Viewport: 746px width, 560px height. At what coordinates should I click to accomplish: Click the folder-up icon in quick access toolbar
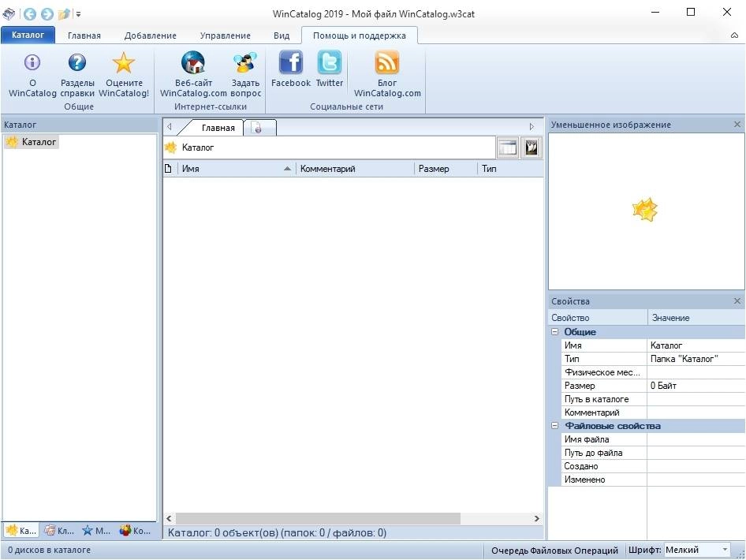click(x=64, y=14)
